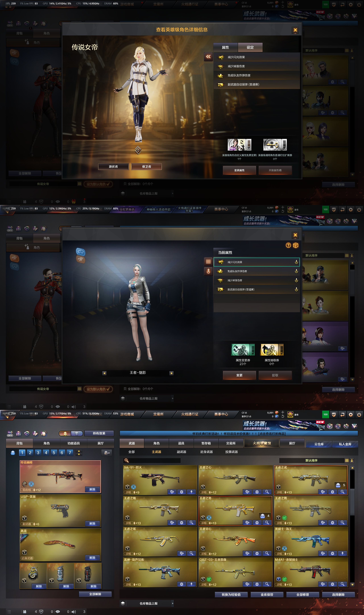Click the weapon search field above 9A-91-烈火
This screenshot has height=615, width=364.
pyautogui.click(x=152, y=460)
